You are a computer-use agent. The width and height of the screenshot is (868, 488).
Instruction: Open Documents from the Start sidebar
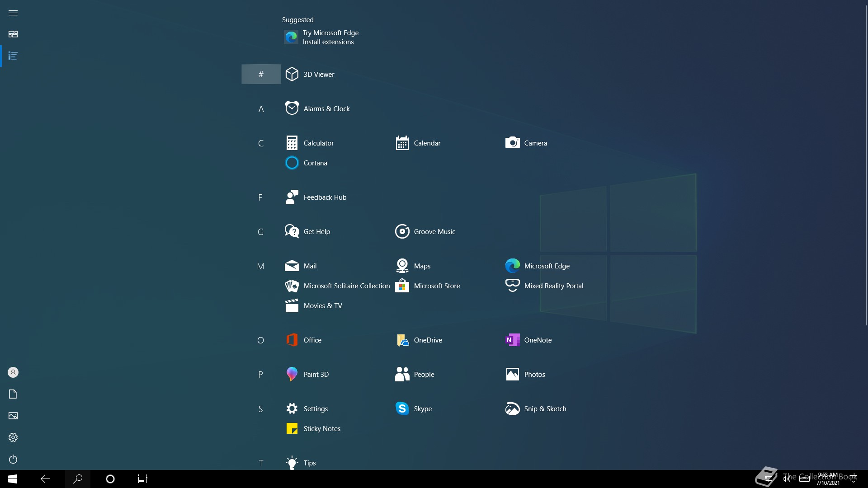click(x=13, y=394)
